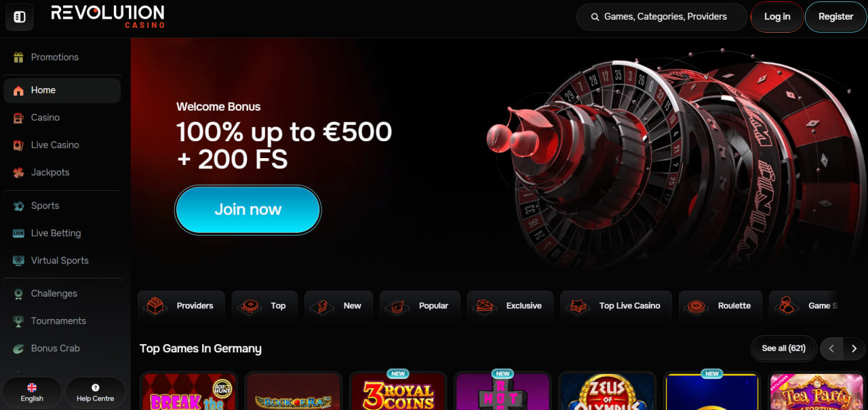Focus the Games, Categories, Providers search field

661,17
